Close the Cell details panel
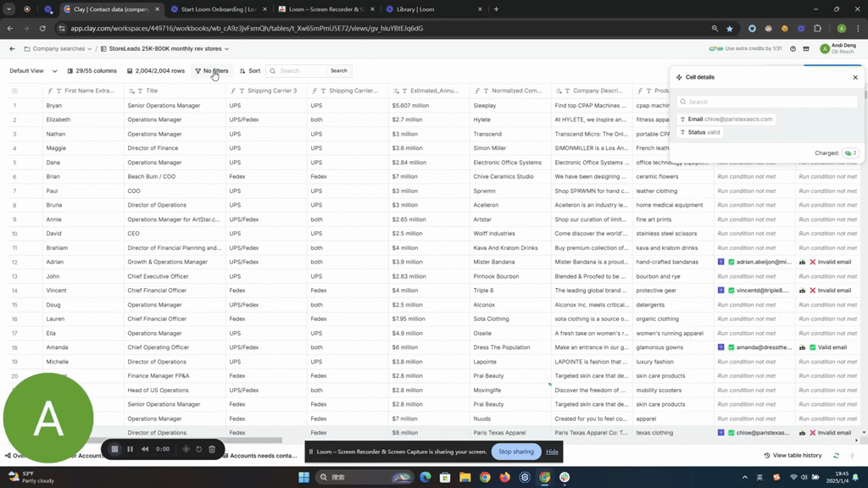Screen dimensions: 868x488 [x=854, y=77]
